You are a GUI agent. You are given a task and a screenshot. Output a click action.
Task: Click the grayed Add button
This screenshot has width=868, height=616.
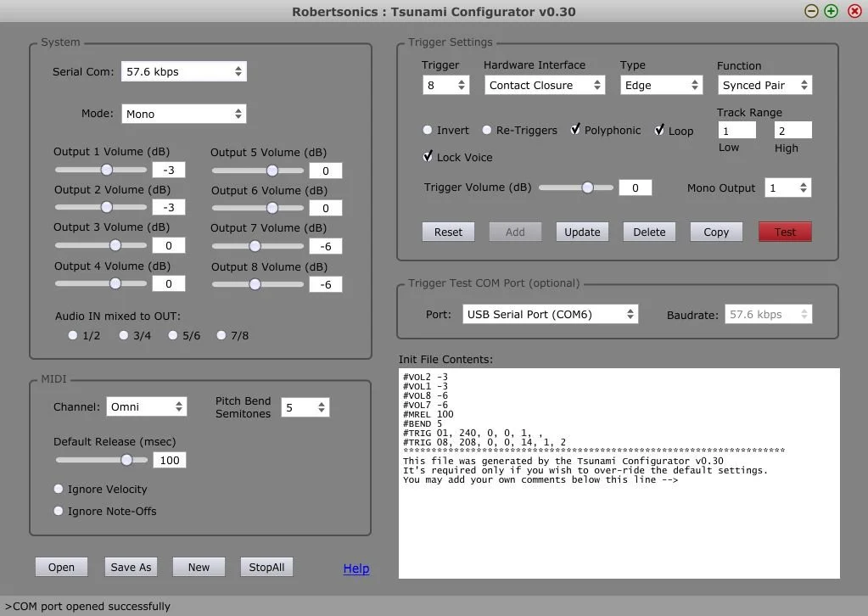(515, 232)
